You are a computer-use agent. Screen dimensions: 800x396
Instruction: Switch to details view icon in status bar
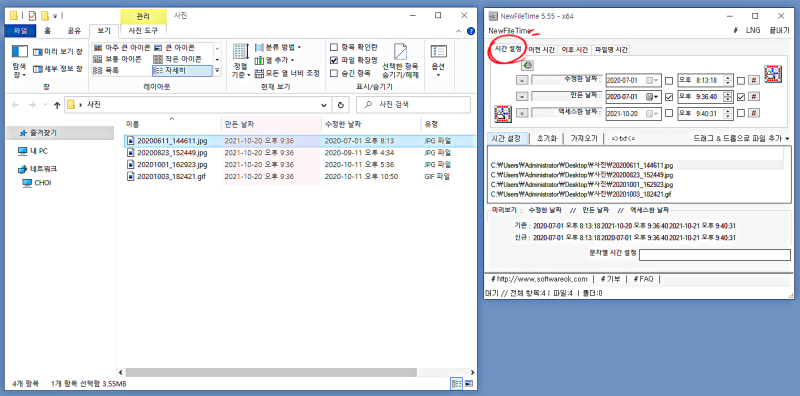[457, 383]
